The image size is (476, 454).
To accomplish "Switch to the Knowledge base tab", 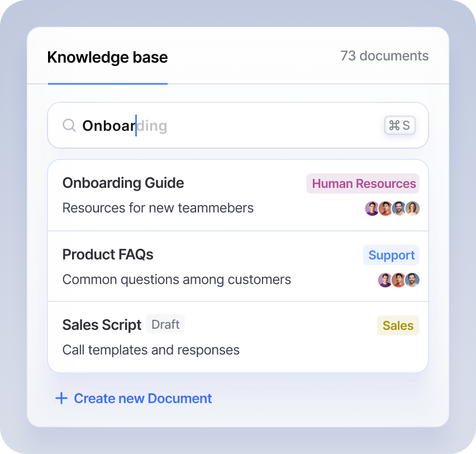I will point(107,57).
